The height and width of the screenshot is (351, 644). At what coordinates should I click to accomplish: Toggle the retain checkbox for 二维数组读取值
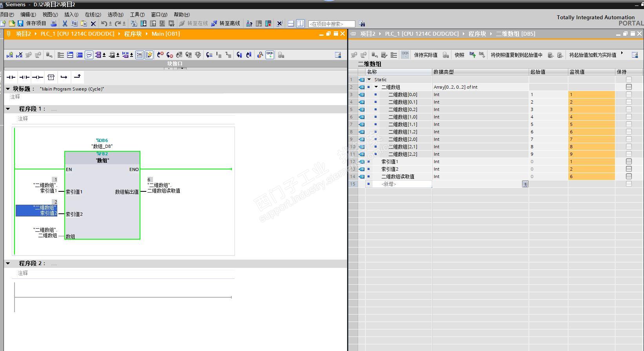pyautogui.click(x=629, y=176)
